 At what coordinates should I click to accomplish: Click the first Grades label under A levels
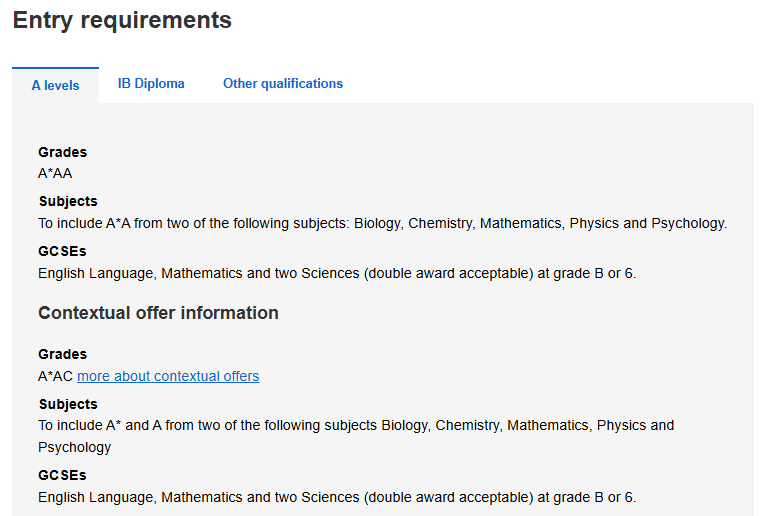pos(62,152)
